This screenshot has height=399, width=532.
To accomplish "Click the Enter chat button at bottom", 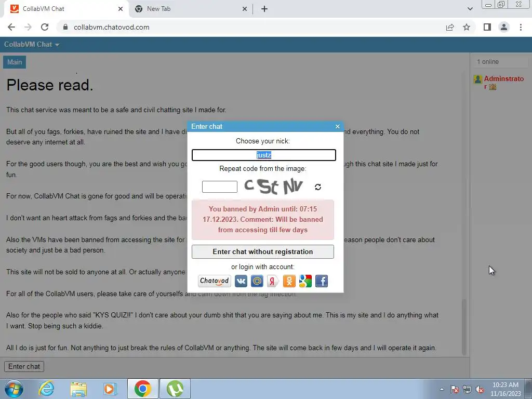I will click(x=24, y=366).
